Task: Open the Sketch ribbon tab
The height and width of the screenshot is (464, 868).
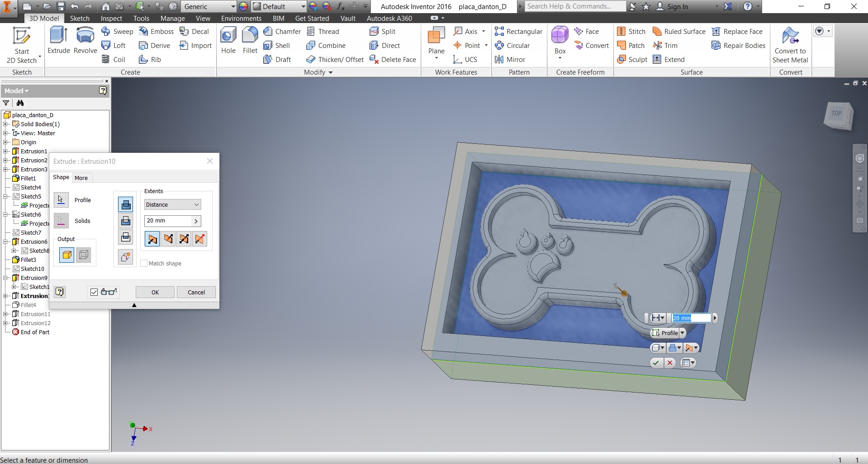Action: (x=80, y=18)
